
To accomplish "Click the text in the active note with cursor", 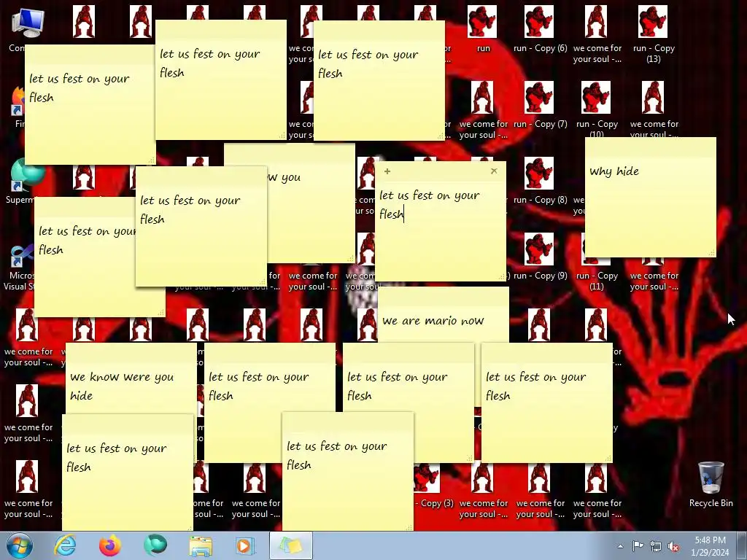I will (x=429, y=205).
